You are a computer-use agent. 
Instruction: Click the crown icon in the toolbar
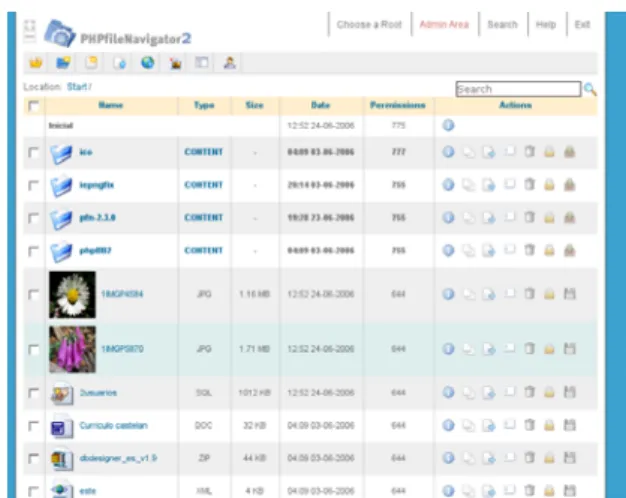tap(36, 63)
